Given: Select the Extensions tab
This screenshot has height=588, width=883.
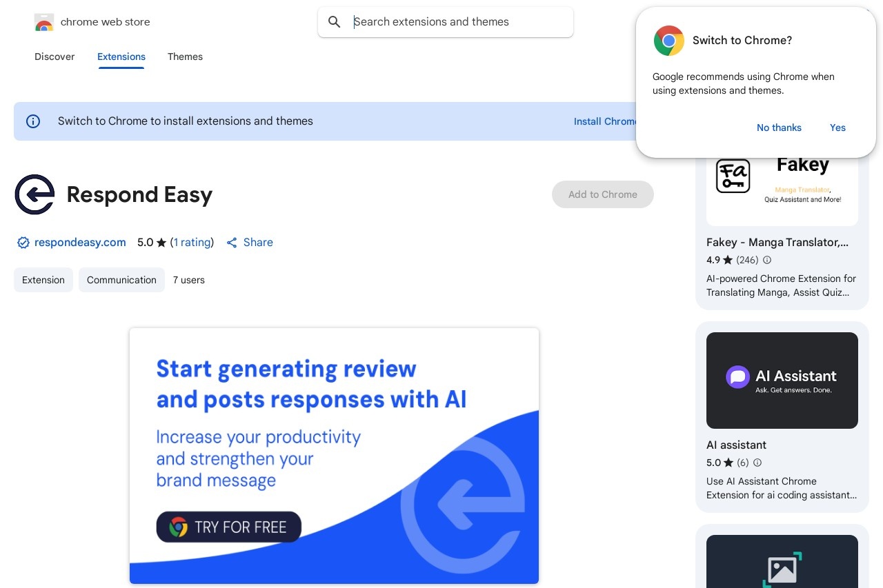Looking at the screenshot, I should (121, 57).
